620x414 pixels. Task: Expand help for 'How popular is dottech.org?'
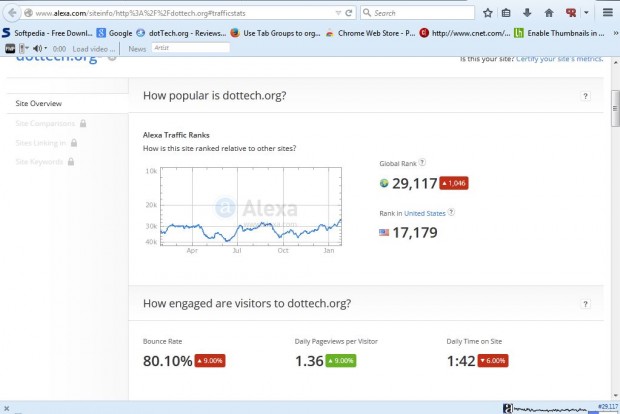tap(586, 96)
